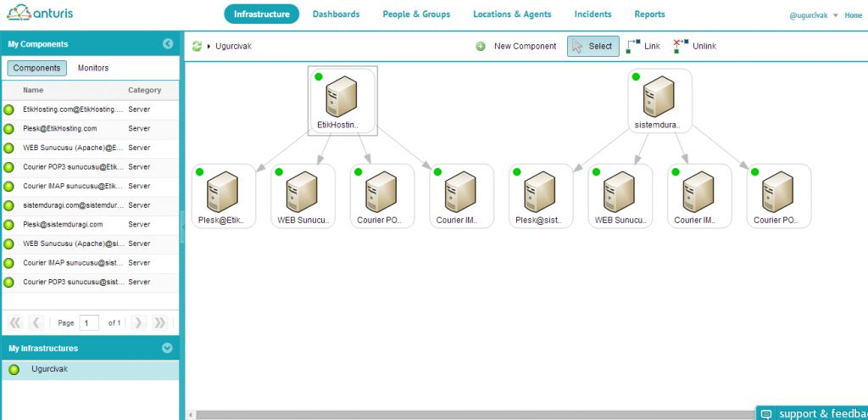Select Plesk@sistemduragi.com row
The height and width of the screenshot is (420, 868).
90,224
